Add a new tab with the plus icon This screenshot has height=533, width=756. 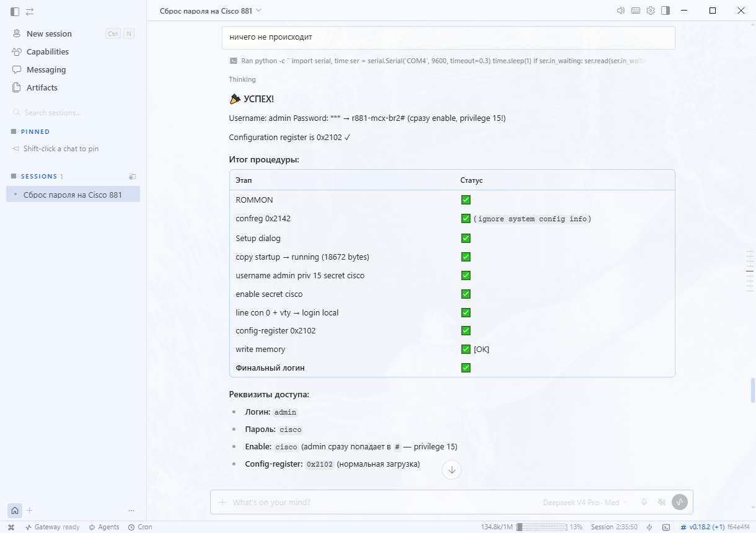coord(30,511)
